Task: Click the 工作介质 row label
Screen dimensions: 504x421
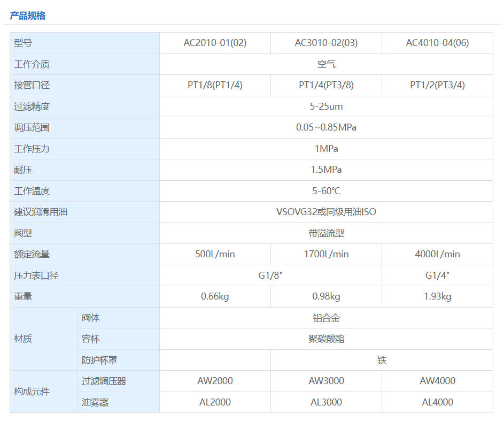Action: tap(32, 64)
